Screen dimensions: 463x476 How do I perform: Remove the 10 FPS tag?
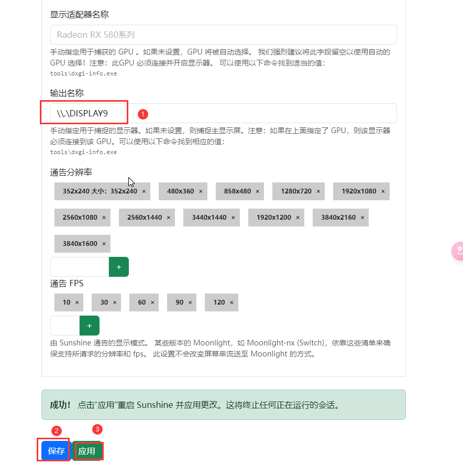77,302
